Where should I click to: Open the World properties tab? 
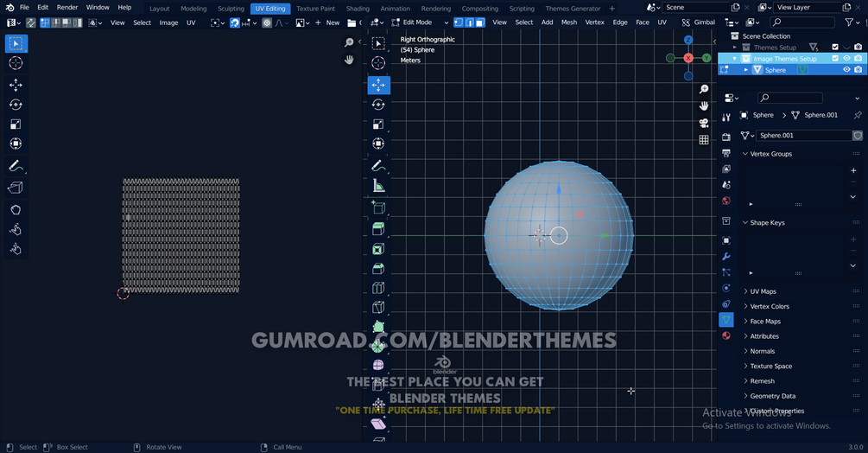pyautogui.click(x=726, y=201)
